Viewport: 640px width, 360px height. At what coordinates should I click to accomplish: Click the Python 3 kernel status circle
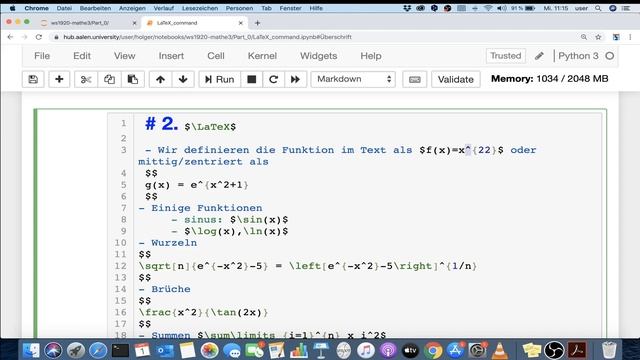pos(610,56)
